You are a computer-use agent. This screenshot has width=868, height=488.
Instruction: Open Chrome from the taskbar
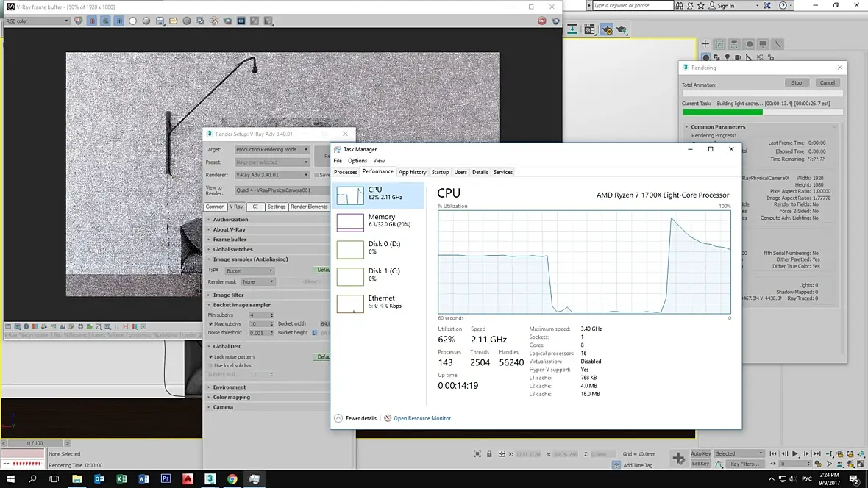pyautogui.click(x=232, y=478)
